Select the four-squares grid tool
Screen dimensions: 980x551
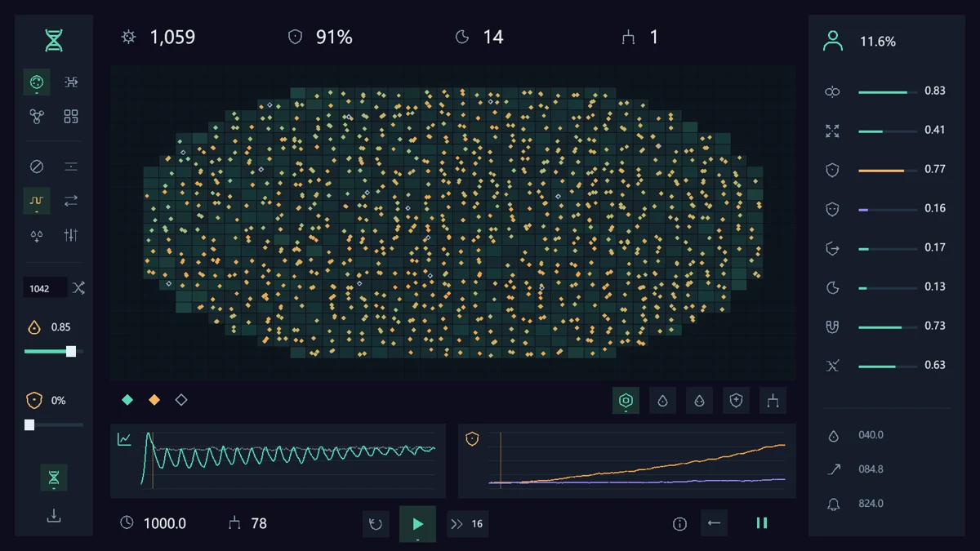71,117
